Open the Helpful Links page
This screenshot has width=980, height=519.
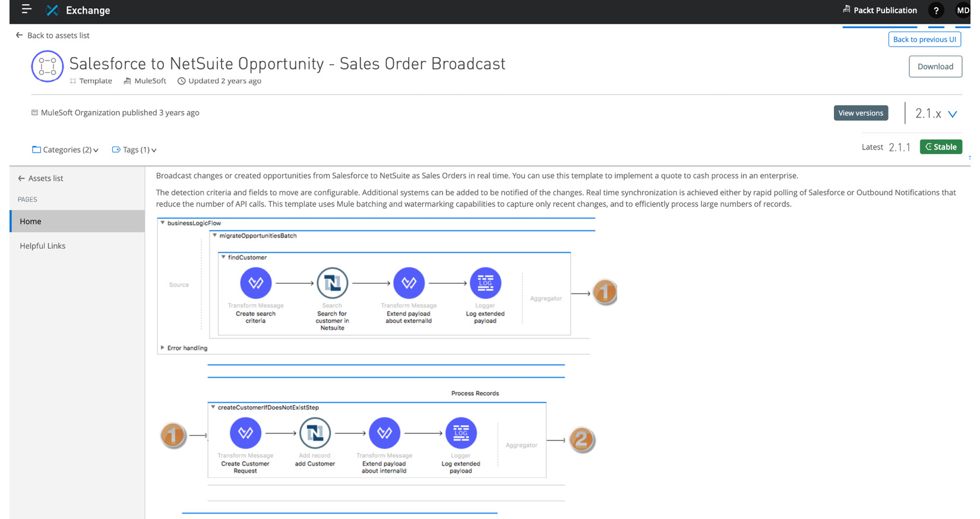coord(43,246)
